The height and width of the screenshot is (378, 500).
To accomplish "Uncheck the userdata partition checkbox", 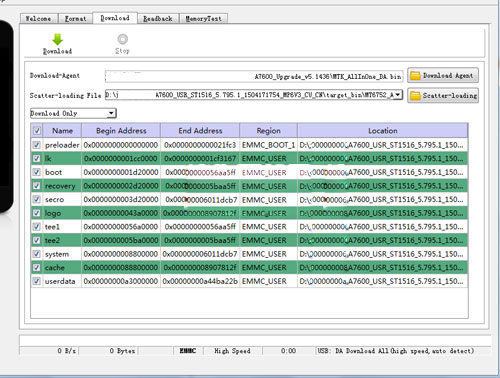I will click(x=37, y=281).
